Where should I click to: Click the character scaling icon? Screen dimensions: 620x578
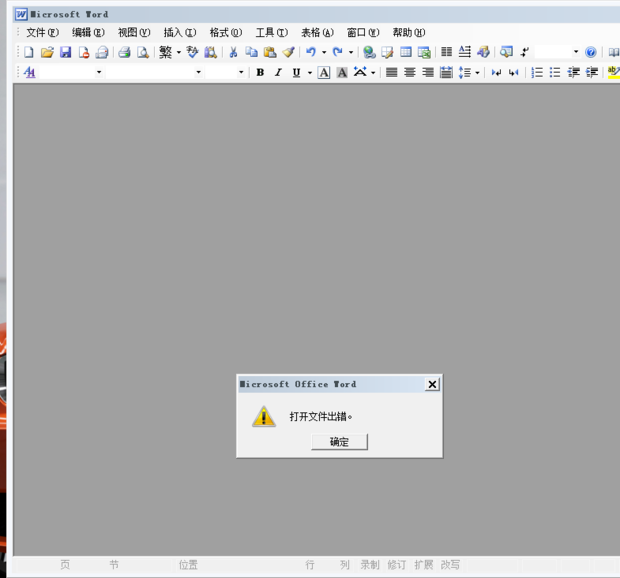pyautogui.click(x=360, y=72)
